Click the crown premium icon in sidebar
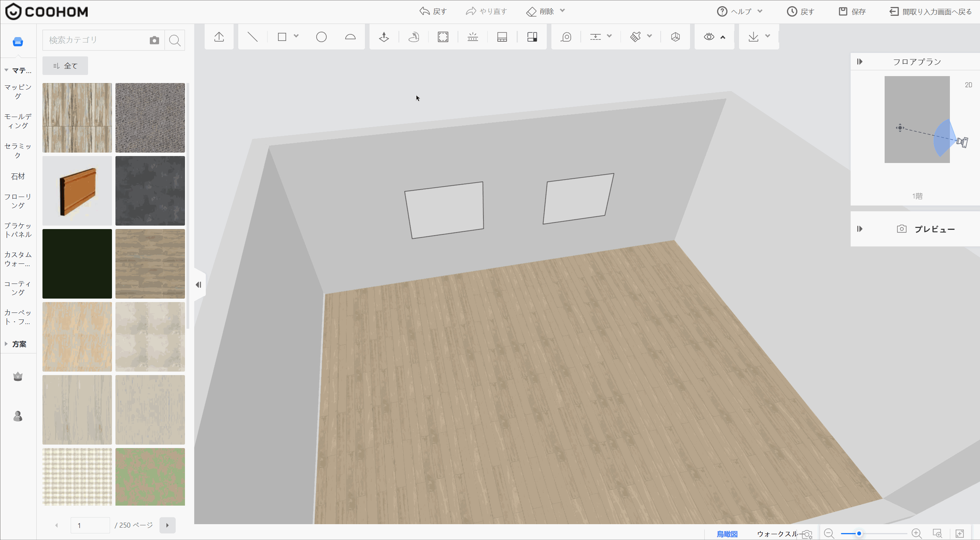The width and height of the screenshot is (980, 540). [x=18, y=376]
